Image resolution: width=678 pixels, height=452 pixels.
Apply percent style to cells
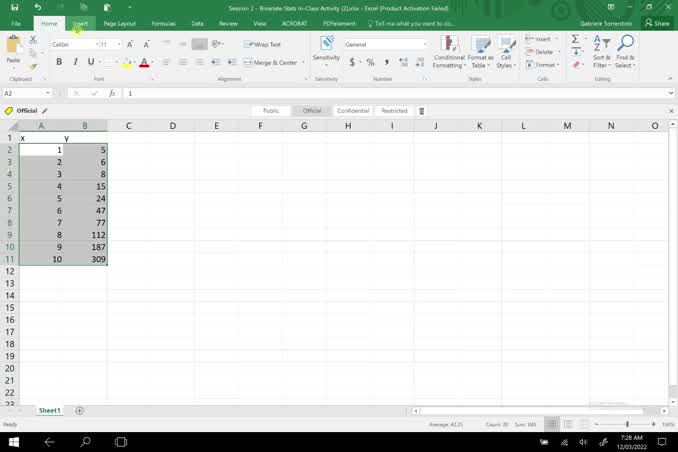click(370, 62)
